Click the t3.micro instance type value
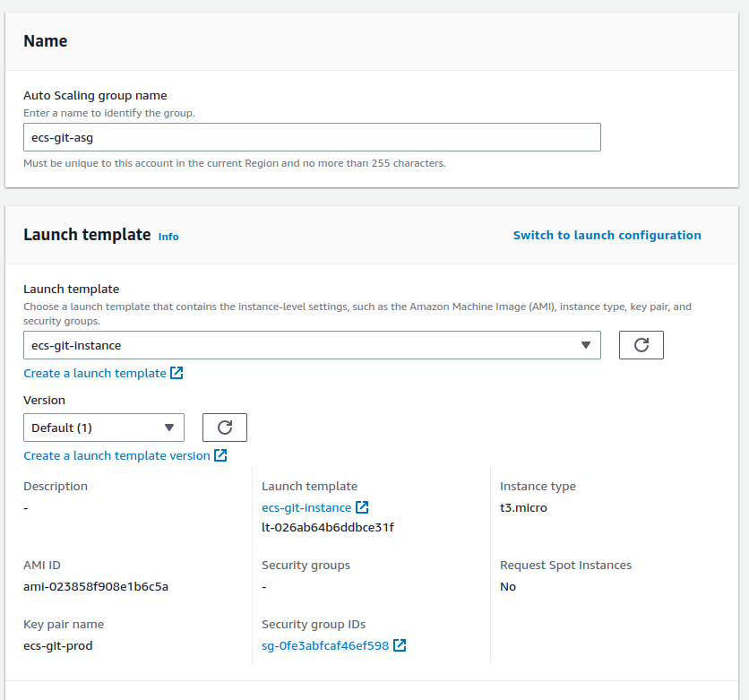 click(x=523, y=507)
